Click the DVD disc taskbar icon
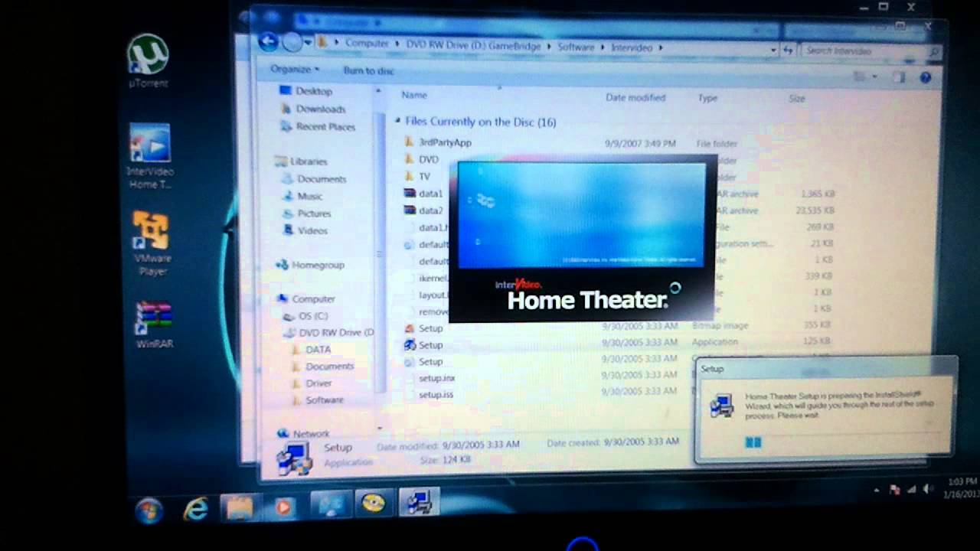Image resolution: width=980 pixels, height=551 pixels. (373, 504)
